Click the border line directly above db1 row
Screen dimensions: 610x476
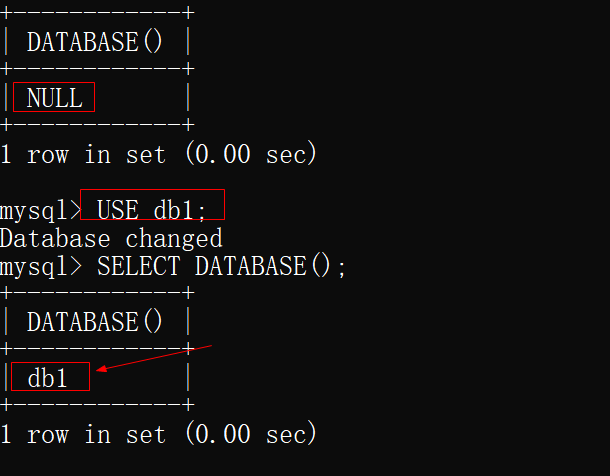tap(97, 349)
